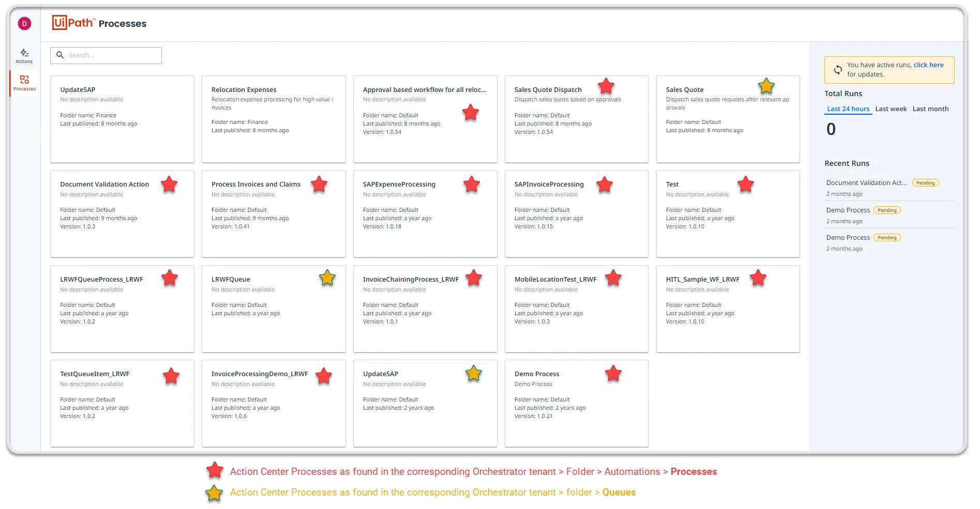Click the 'Version: 1.0.41' text
Image resolution: width=980 pixels, height=509 pixels.
point(231,227)
